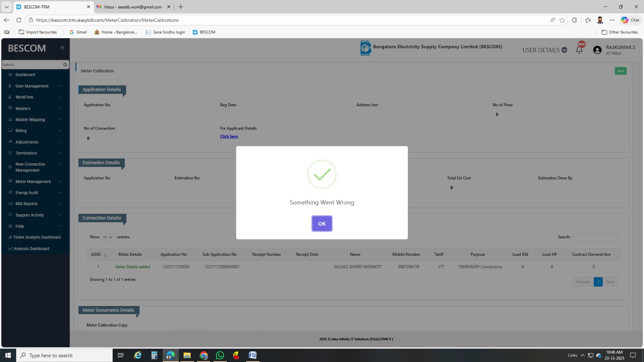Click OK in the Something Went Wrong dialog
The width and height of the screenshot is (644, 362).
(x=322, y=224)
